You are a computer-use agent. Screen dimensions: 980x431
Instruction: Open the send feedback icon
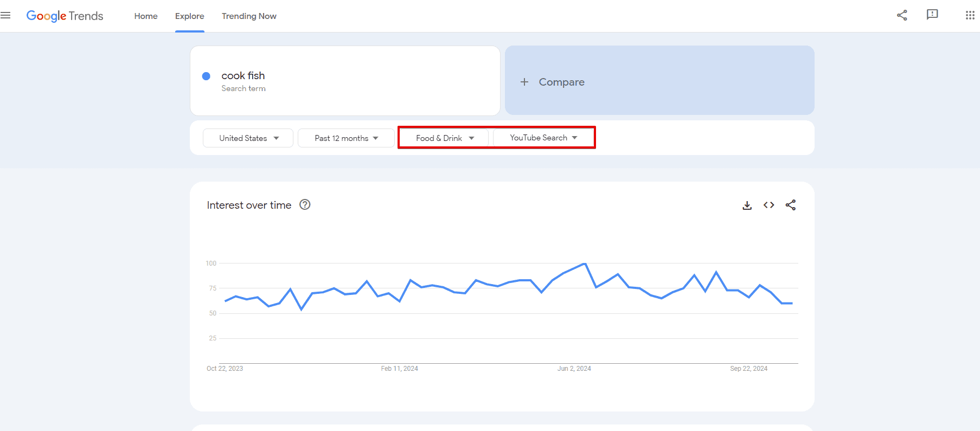click(x=932, y=15)
